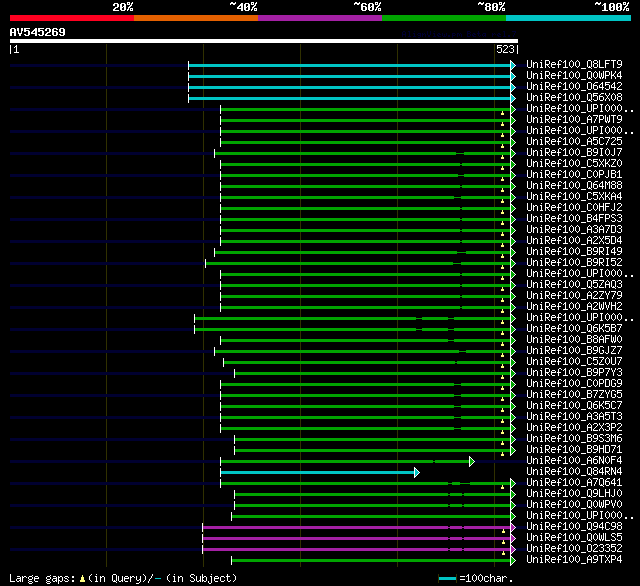Click the white query sequence ruler bar

point(263,41)
